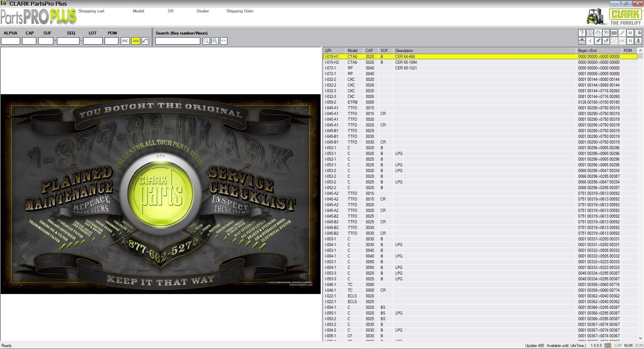
Task: Click the US flag in status bar
Action: (x=607, y=345)
